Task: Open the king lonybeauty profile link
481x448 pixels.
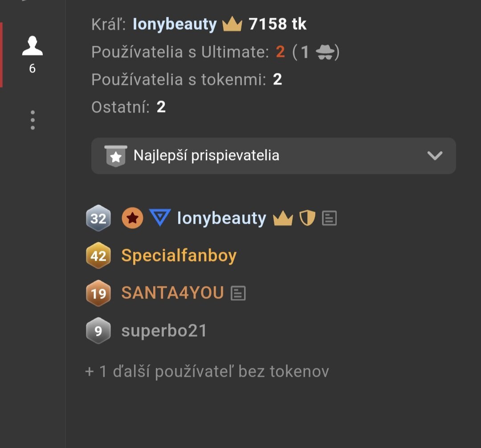Action: (x=175, y=24)
